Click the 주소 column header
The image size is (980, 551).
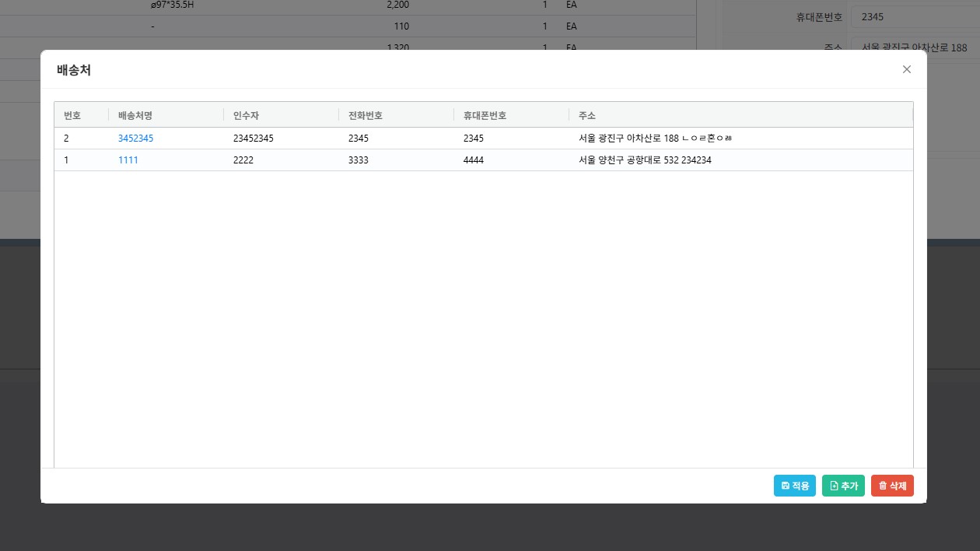(x=586, y=115)
